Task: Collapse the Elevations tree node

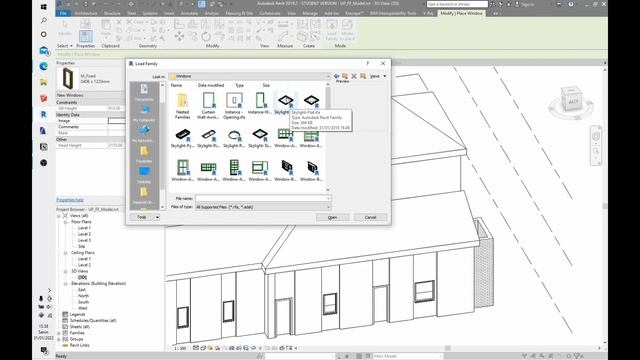Action: 65,283
